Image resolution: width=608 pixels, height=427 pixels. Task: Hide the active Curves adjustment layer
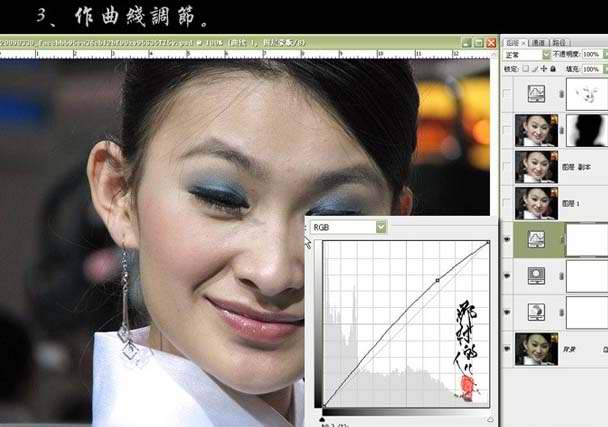pyautogui.click(x=507, y=240)
